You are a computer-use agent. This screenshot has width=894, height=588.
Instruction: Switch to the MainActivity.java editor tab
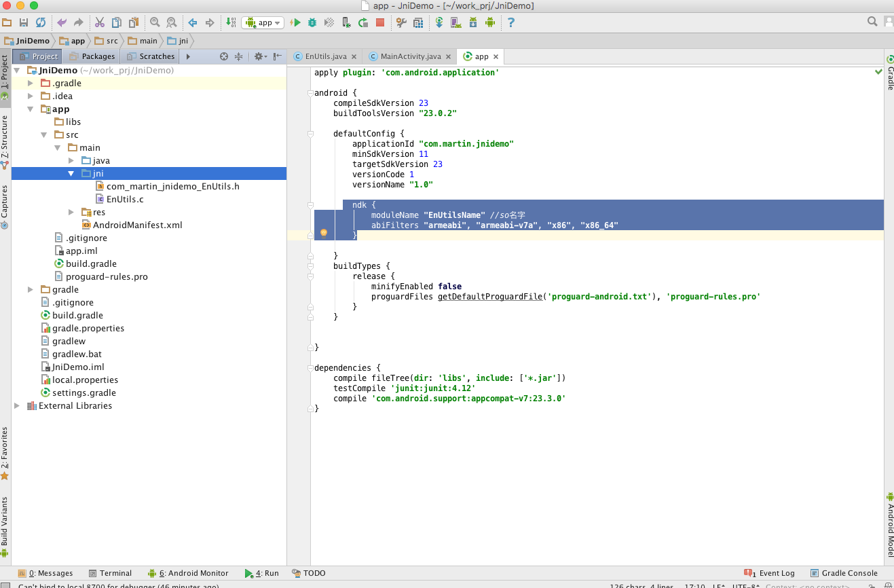(409, 56)
